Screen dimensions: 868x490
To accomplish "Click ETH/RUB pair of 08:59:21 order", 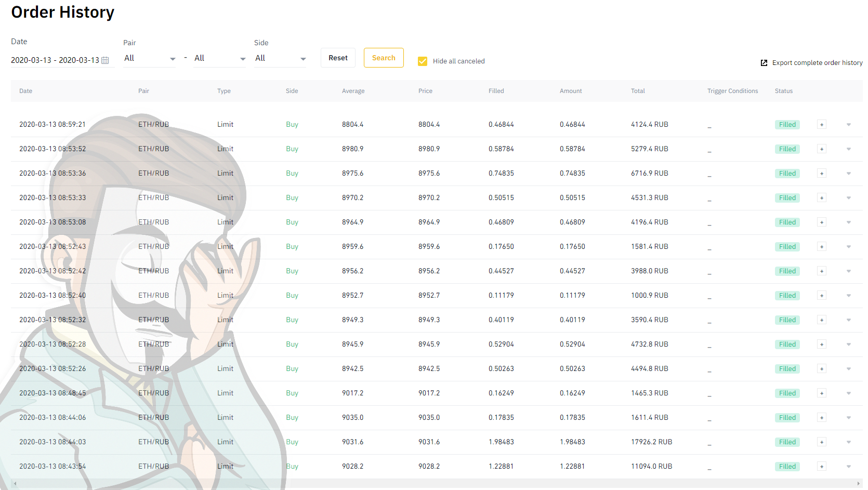I will [x=153, y=125].
